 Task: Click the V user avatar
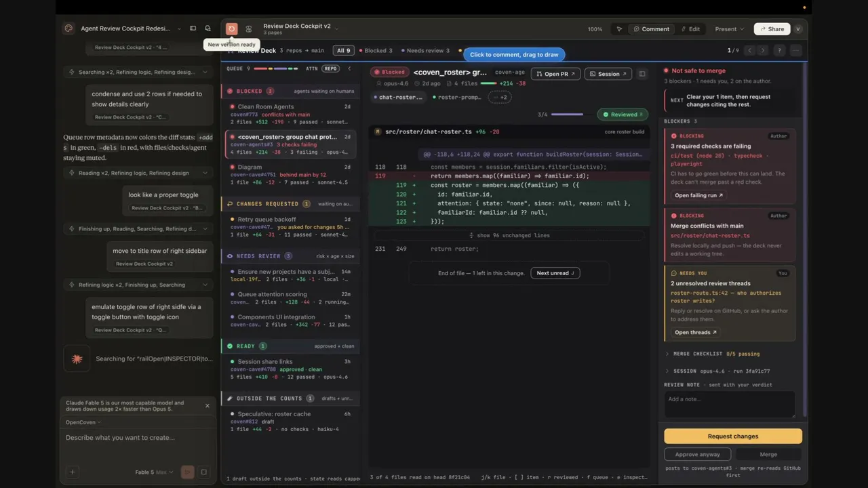(x=797, y=29)
